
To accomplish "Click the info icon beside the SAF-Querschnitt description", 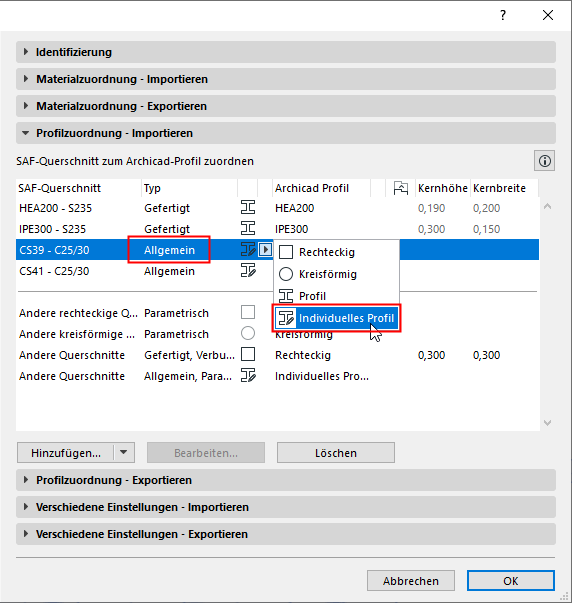I will 544,161.
